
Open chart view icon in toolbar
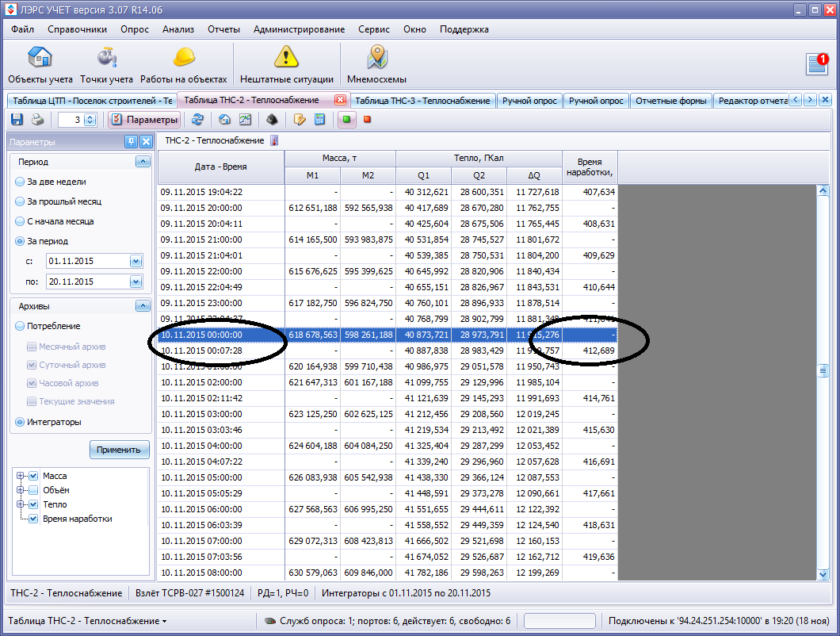click(246, 120)
